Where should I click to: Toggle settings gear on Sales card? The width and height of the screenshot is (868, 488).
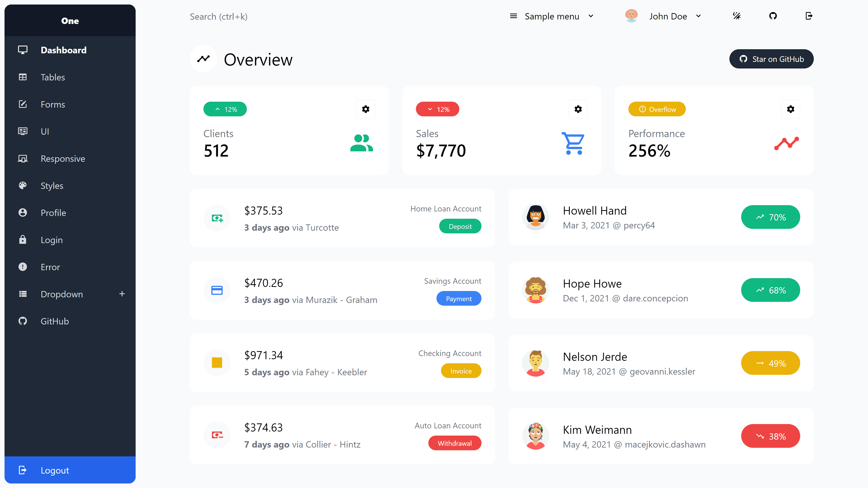click(x=578, y=109)
